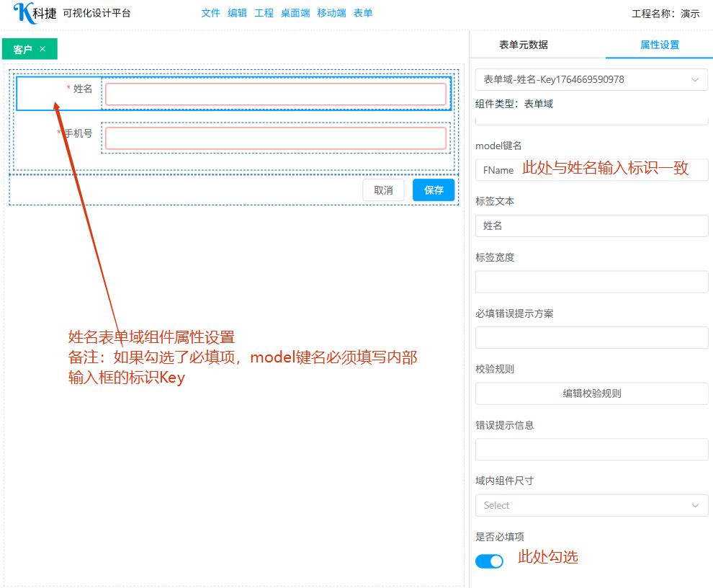Click the 标签文本 input containing 姓名

pos(591,226)
